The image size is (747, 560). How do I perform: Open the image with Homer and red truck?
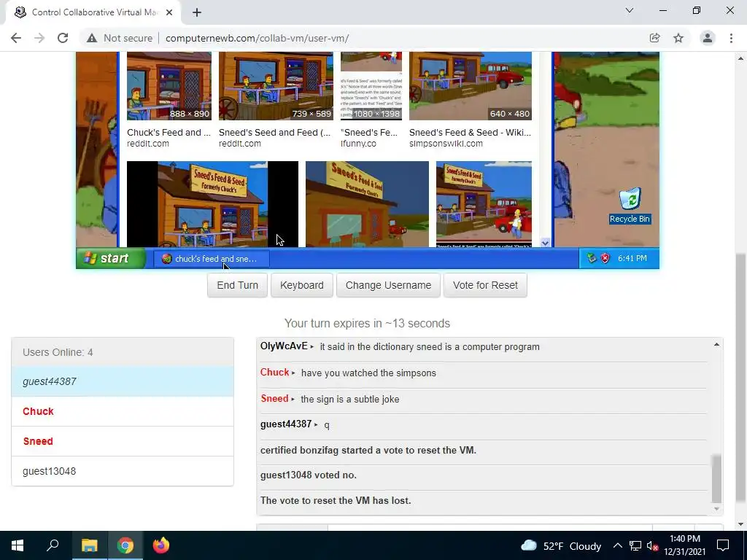point(484,204)
